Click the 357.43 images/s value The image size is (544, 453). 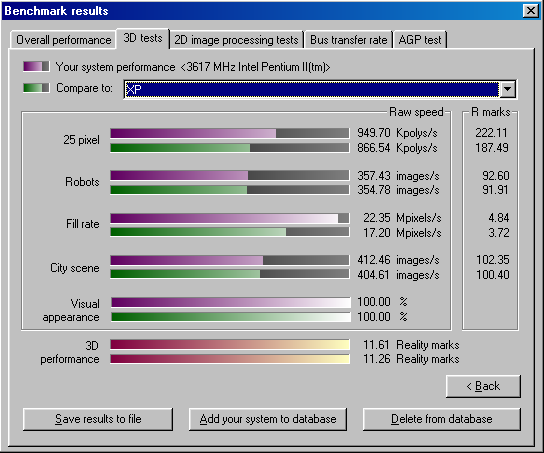pos(399,176)
